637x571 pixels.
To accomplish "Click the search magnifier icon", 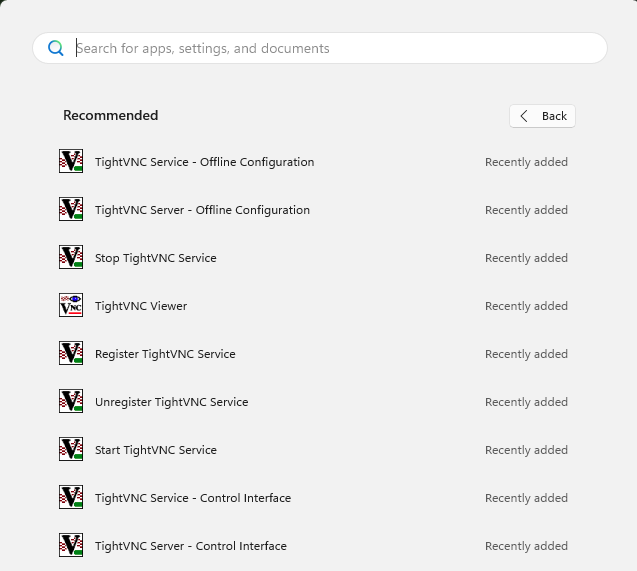I will [x=56, y=48].
